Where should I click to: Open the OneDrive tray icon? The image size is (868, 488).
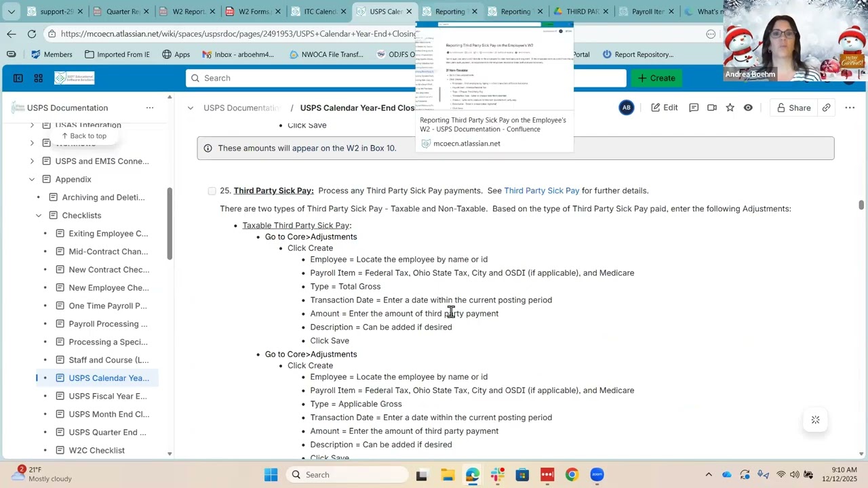pos(727,474)
